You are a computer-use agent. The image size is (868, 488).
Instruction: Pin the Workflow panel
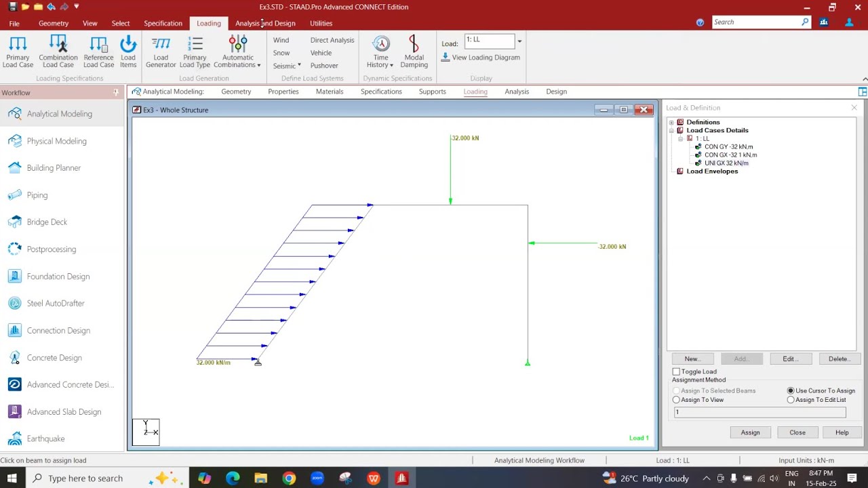[x=116, y=93]
